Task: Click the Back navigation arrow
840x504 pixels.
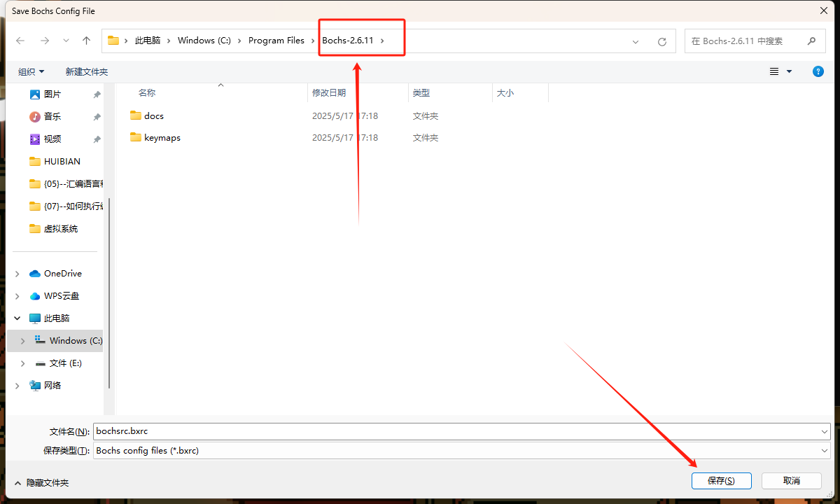Action: click(20, 41)
